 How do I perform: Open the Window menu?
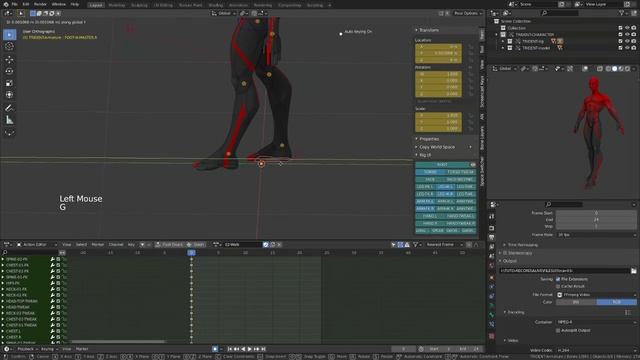59,4
